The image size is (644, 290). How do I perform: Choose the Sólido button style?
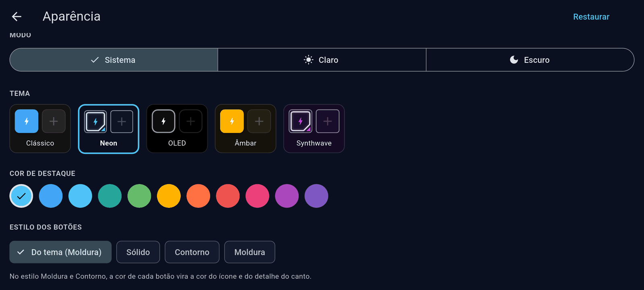click(x=138, y=252)
